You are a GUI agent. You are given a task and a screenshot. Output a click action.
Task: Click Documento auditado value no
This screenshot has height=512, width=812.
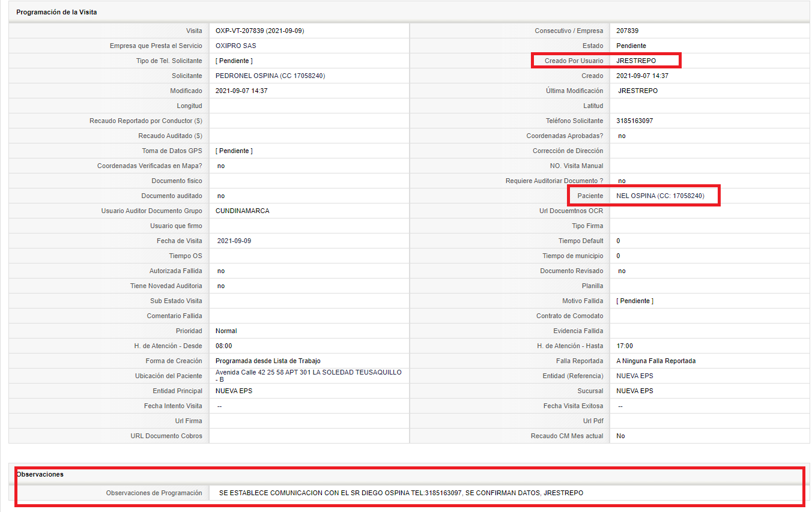click(221, 196)
